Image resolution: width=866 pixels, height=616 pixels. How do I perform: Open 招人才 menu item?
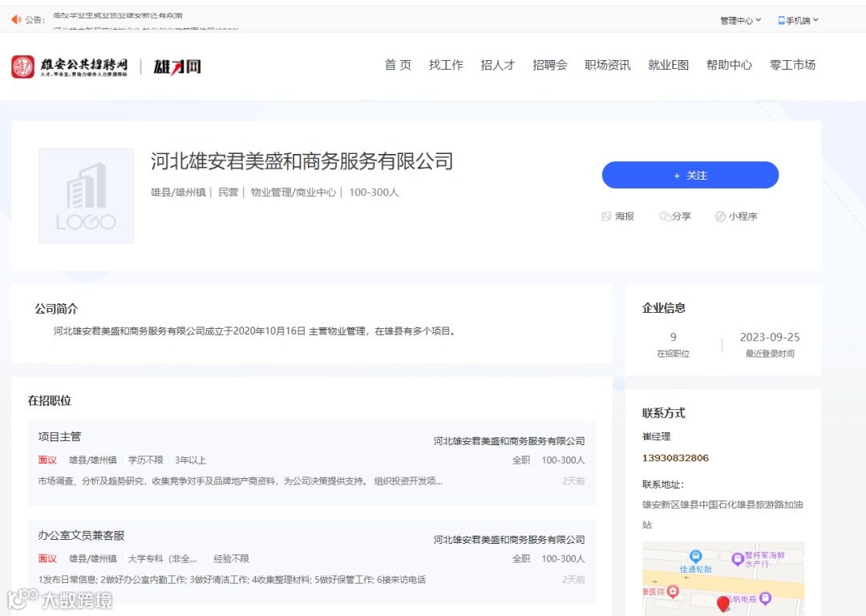(498, 65)
